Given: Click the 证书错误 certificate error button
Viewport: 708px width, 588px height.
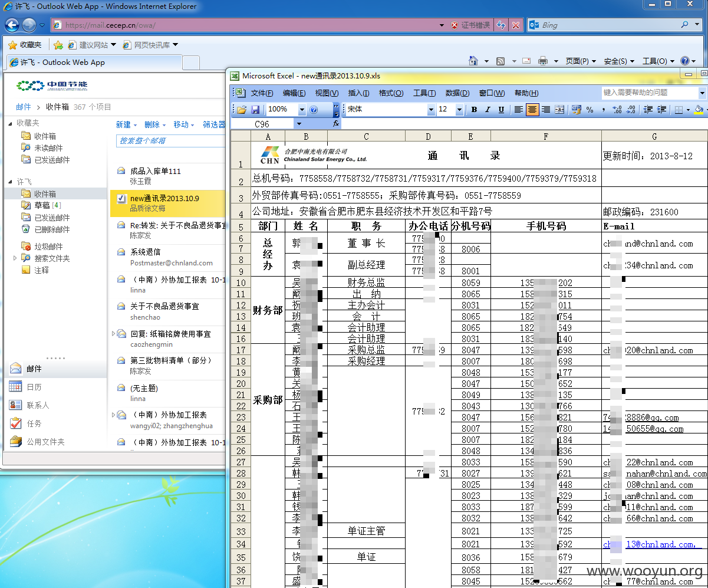Looking at the screenshot, I should pyautogui.click(x=470, y=25).
